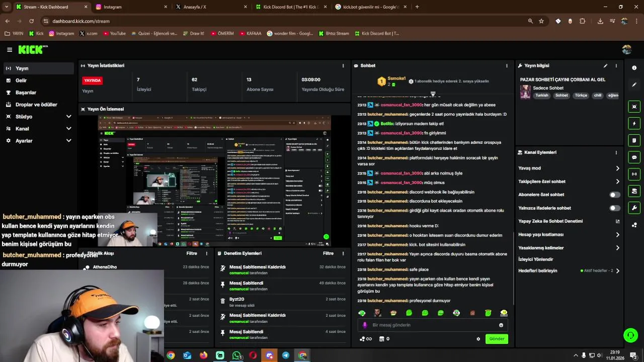
Task: Select Yayın in the left sidebar
Action: click(38, 68)
